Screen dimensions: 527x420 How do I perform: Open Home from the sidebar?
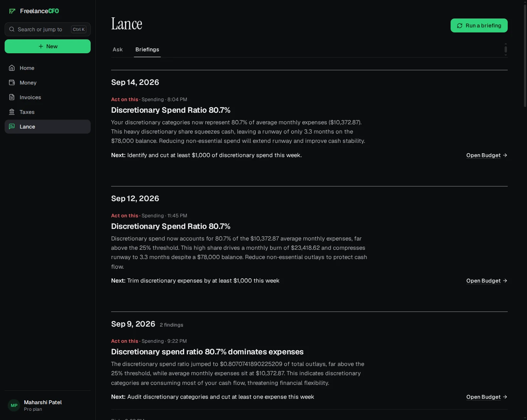point(47,68)
